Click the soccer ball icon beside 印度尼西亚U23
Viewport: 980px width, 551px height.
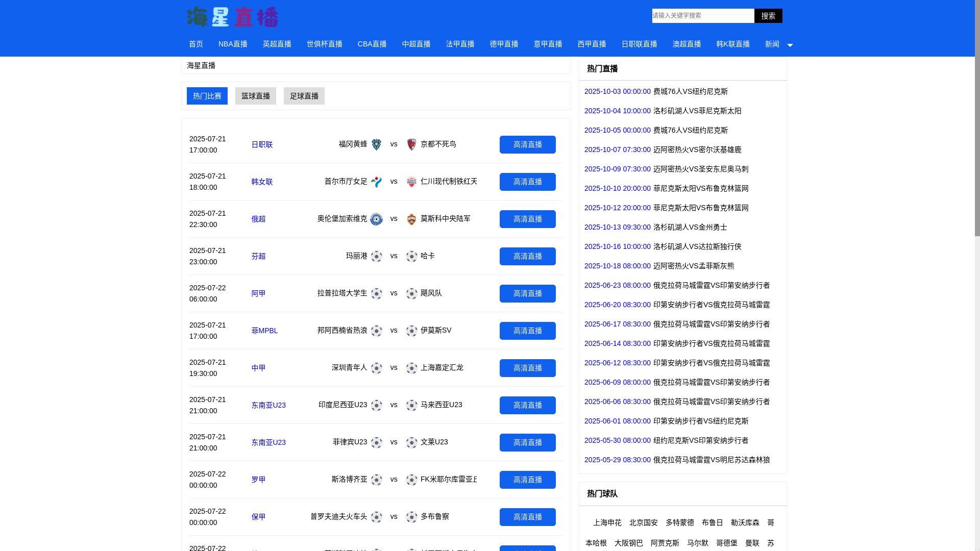[x=376, y=405]
